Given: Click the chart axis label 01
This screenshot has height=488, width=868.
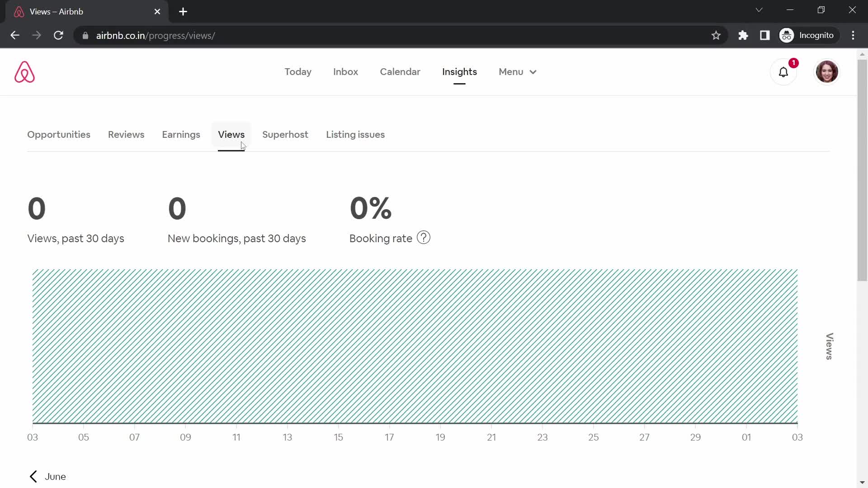Looking at the screenshot, I should 746,437.
